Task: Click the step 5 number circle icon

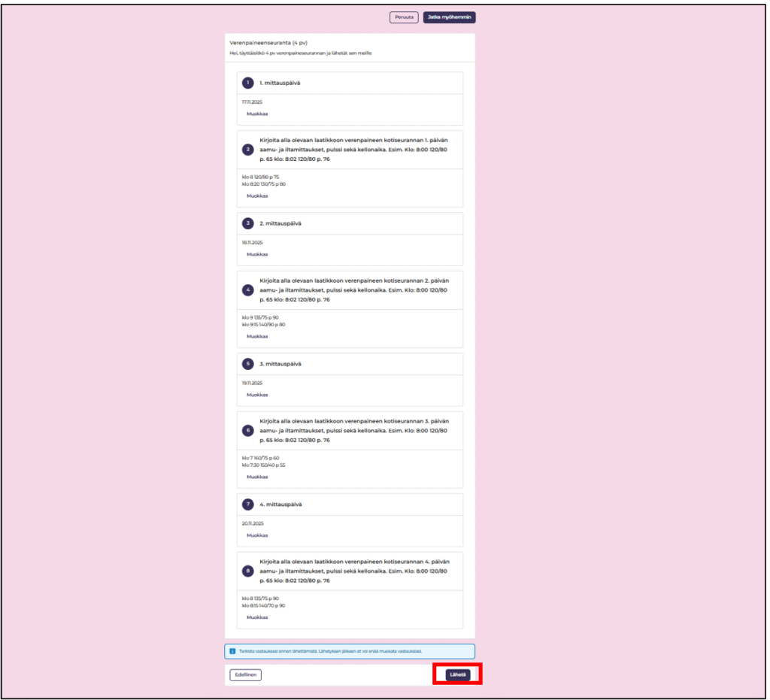Action: click(248, 364)
